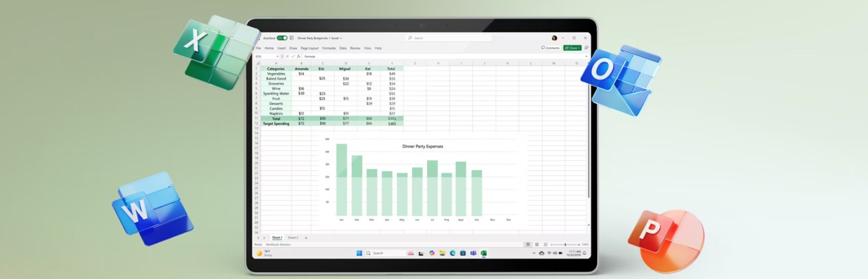Switch to the Help ribbon tab

(378, 48)
